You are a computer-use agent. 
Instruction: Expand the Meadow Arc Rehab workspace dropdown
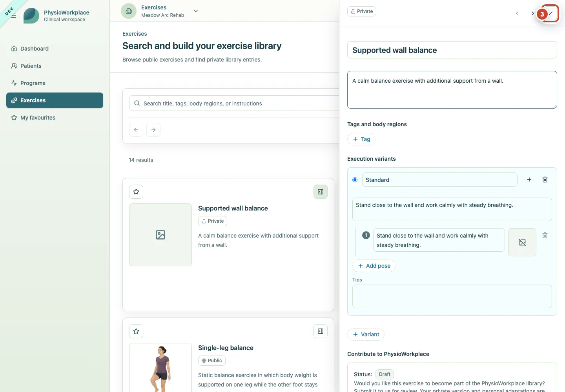point(196,11)
